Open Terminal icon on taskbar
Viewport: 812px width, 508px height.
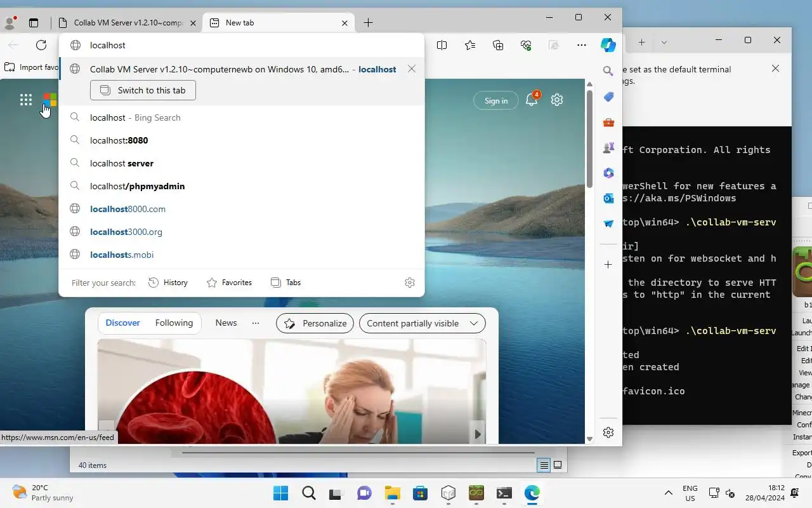pos(504,493)
